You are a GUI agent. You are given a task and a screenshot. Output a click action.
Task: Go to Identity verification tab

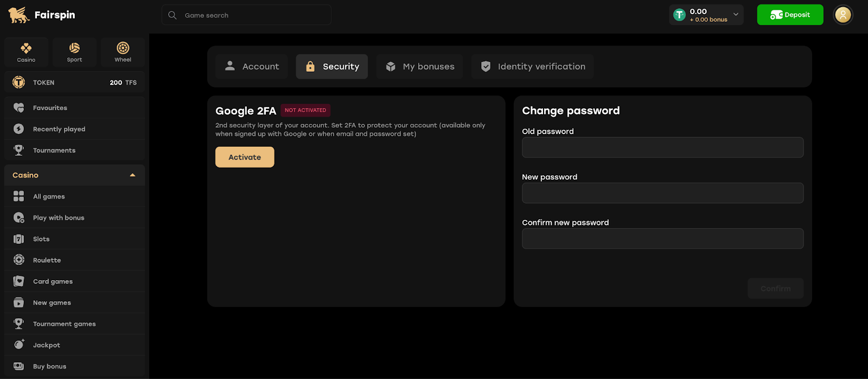[x=532, y=66]
